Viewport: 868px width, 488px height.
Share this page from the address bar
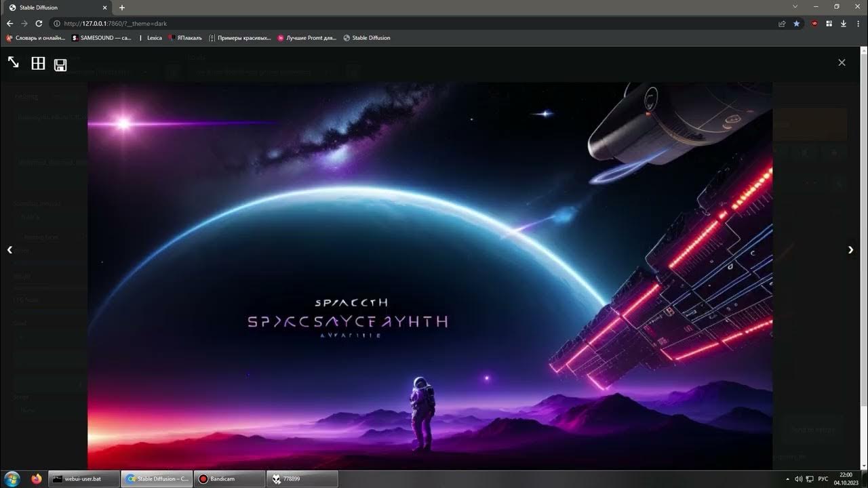coord(782,23)
